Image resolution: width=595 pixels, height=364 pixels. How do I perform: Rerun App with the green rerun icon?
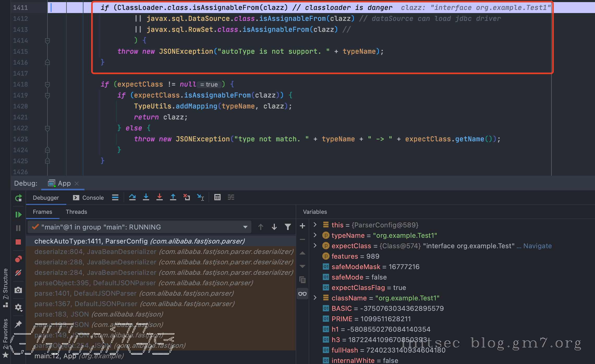18,198
